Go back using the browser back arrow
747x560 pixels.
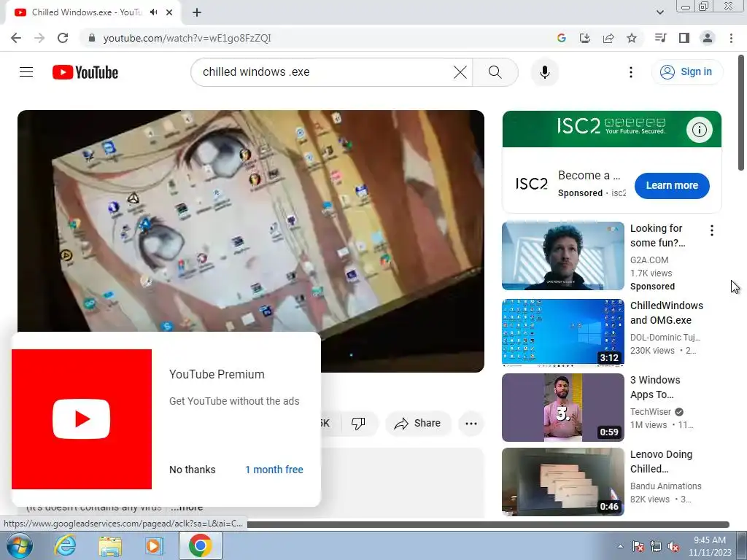[16, 38]
